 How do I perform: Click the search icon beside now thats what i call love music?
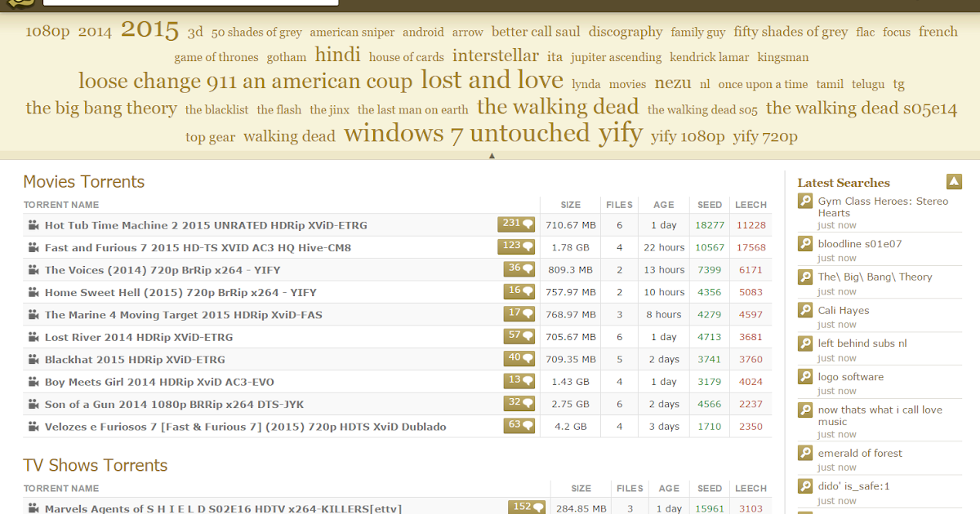pyautogui.click(x=805, y=410)
